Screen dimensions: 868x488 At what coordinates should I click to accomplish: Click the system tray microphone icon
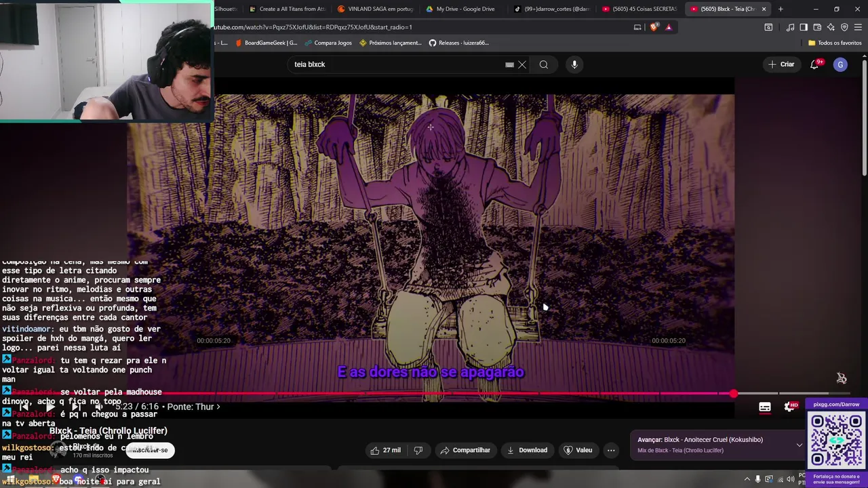(x=758, y=479)
